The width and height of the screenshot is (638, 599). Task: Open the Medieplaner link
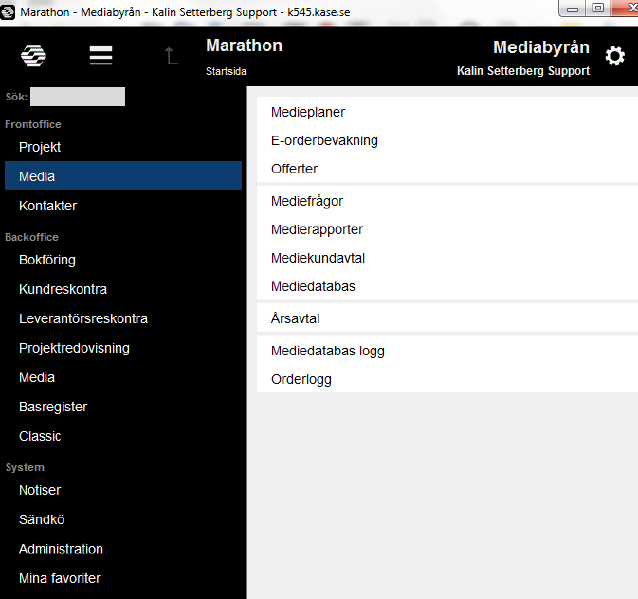pyautogui.click(x=308, y=112)
